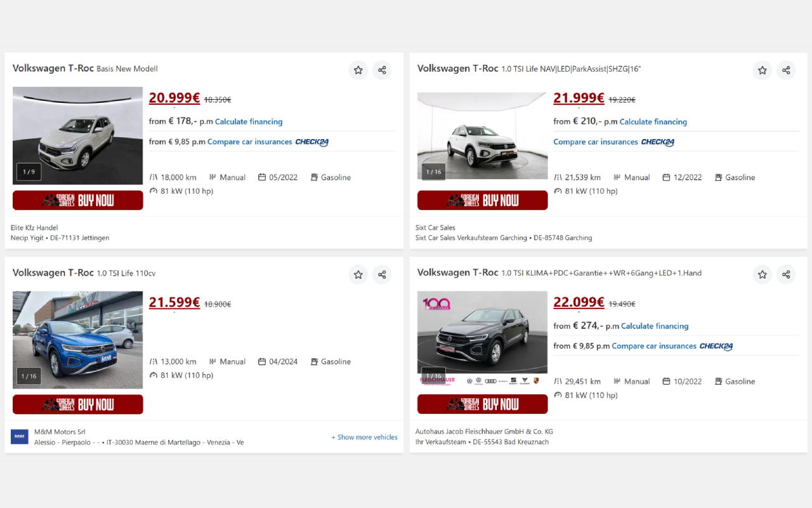Toggle the favorite star on the KLIMA+PDC listing
Image resolution: width=812 pixels, height=508 pixels.
pos(762,274)
